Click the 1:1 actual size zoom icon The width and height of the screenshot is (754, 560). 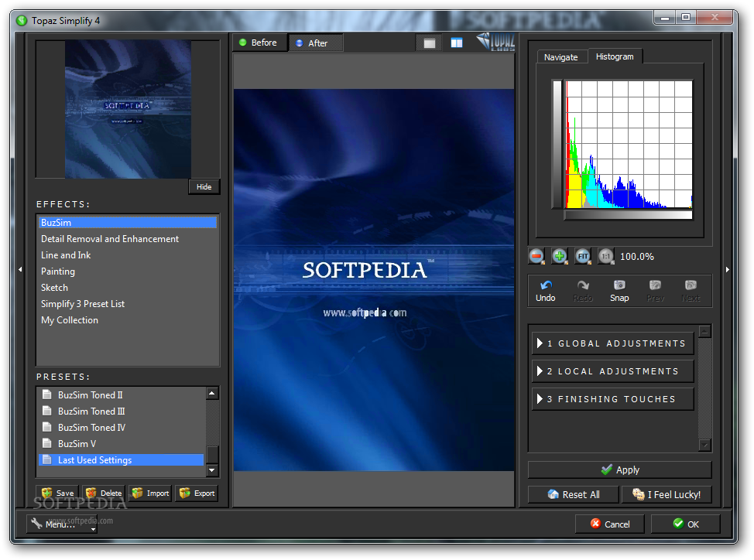pos(606,256)
